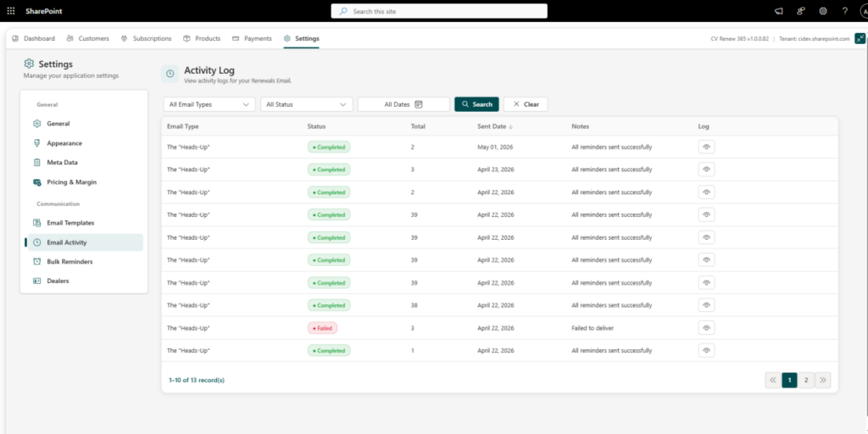Click the Settings gear heading icon
The width and height of the screenshot is (868, 434).
(x=30, y=64)
